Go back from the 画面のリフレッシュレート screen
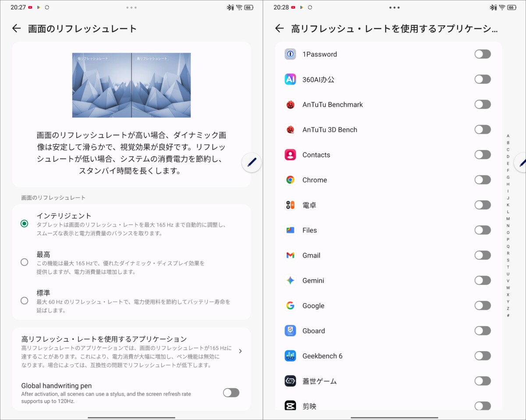The height and width of the screenshot is (420, 526). tap(16, 28)
